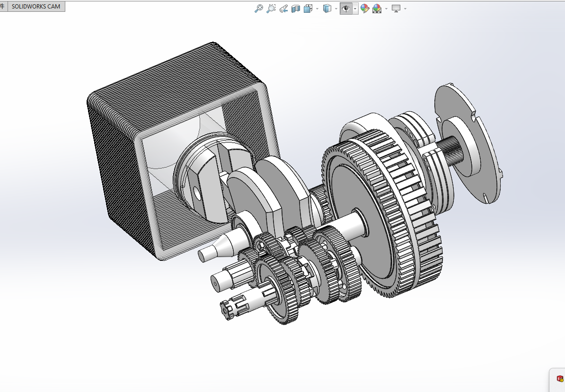This screenshot has height=392, width=565.
Task: Activate the Section View tool
Action: (x=296, y=9)
